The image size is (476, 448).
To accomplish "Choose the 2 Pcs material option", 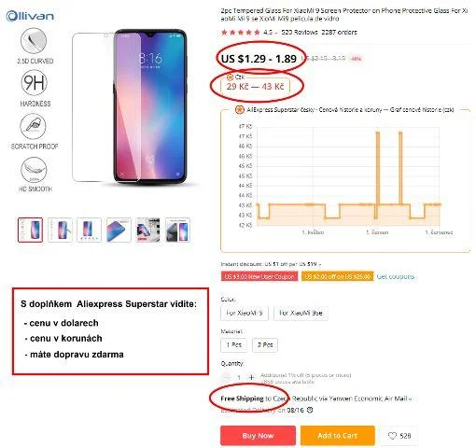I will point(265,344).
